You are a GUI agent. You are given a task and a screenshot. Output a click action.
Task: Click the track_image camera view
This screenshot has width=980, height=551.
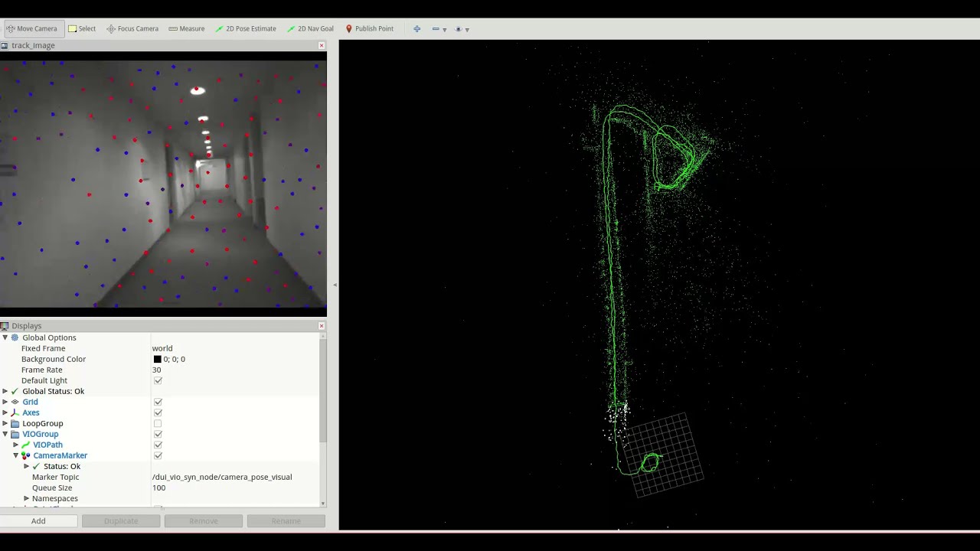tap(163, 184)
